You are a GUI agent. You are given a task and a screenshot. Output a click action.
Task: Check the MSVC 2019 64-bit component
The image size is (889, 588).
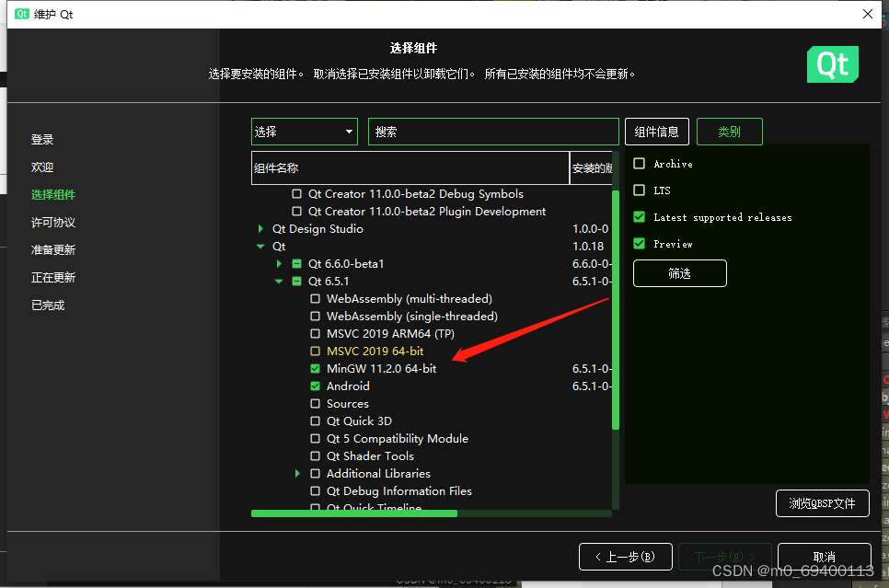[x=317, y=351]
